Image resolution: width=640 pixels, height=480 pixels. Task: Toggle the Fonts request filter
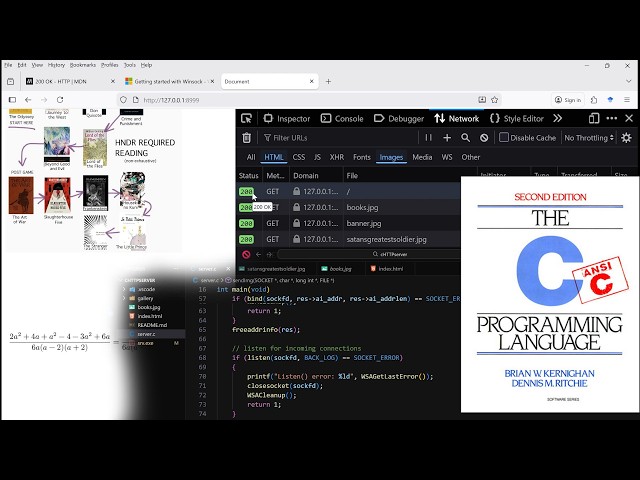point(362,157)
